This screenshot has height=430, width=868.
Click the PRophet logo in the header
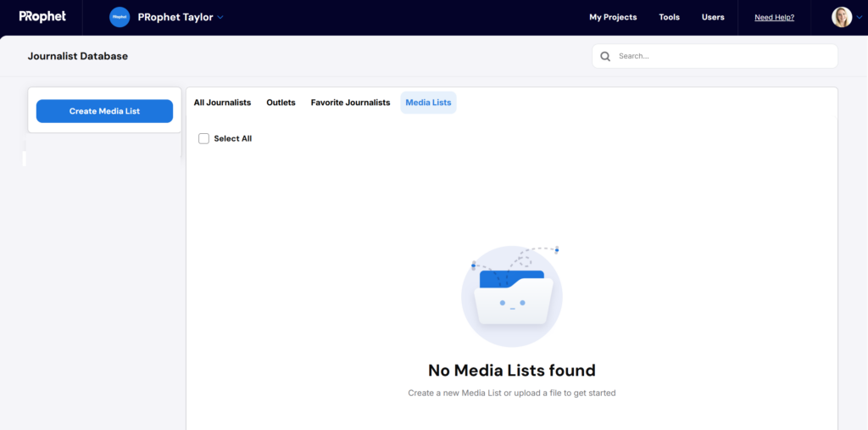click(42, 17)
